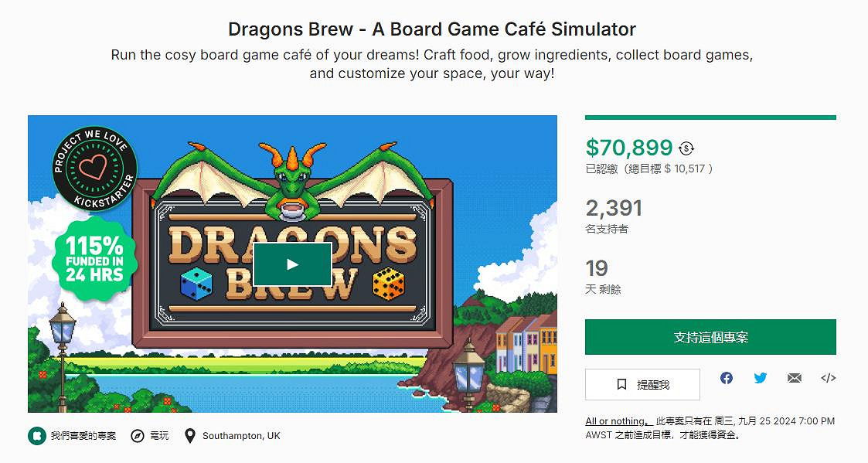
Task: Click the '115% funded in 24 hrs' badge
Action: coord(94,259)
